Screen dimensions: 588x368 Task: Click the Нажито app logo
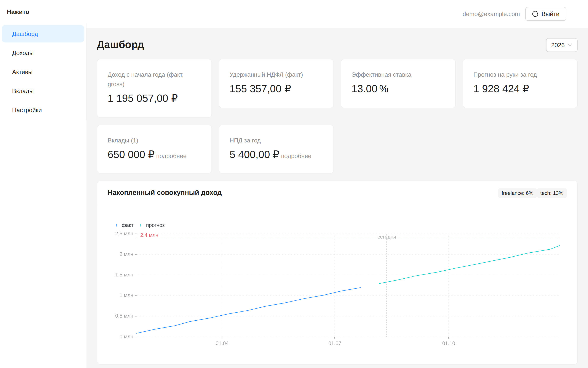click(x=18, y=12)
